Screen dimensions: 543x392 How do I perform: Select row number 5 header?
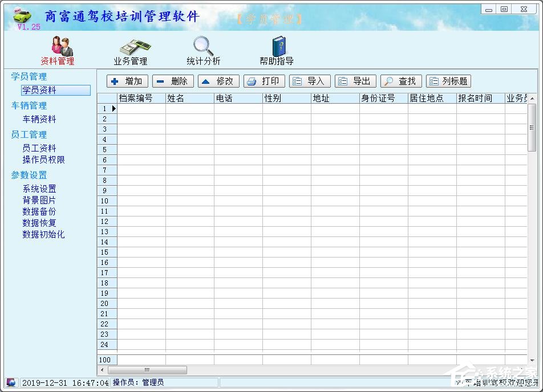point(107,150)
